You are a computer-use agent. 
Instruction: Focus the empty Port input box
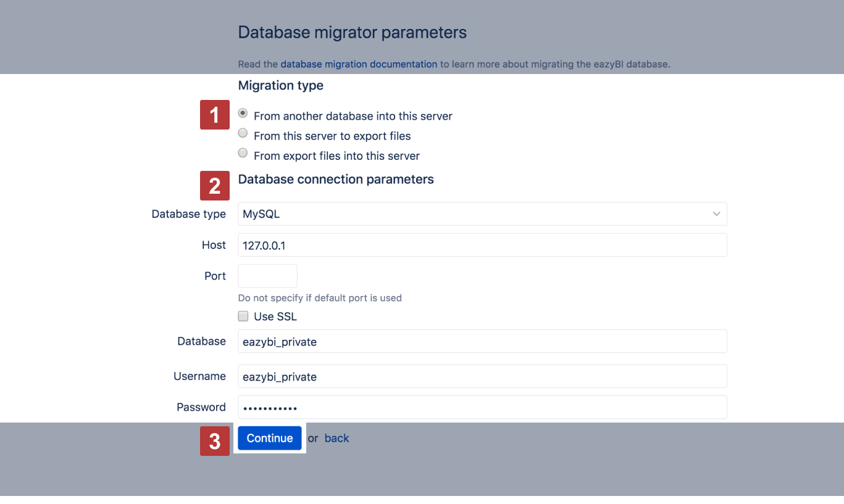pyautogui.click(x=267, y=276)
